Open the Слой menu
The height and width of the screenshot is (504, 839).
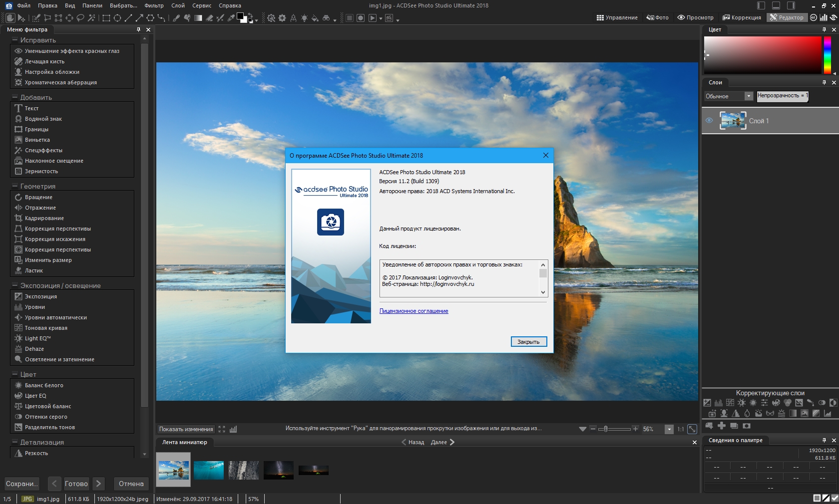(x=178, y=5)
